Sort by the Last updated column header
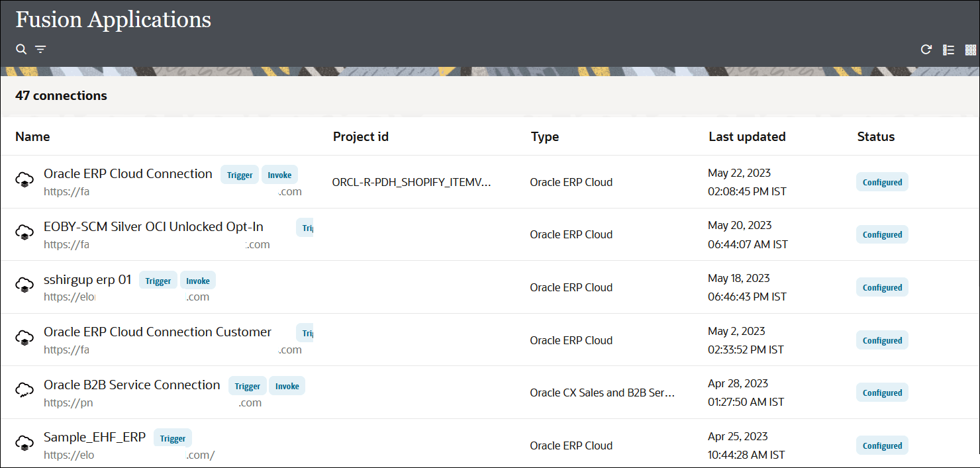Image resolution: width=980 pixels, height=468 pixels. click(x=747, y=136)
